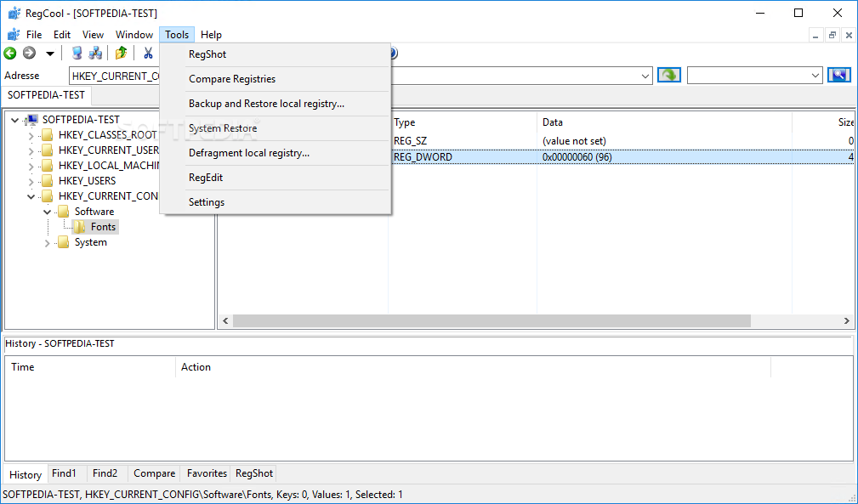858x504 pixels.
Task: Switch to the Favorites tab
Action: click(x=207, y=473)
